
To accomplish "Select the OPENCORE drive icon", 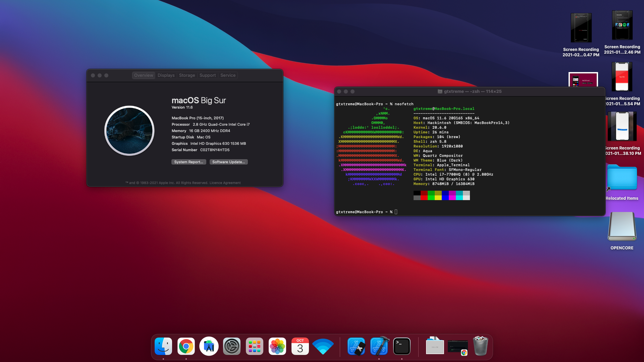I will pos(622,227).
